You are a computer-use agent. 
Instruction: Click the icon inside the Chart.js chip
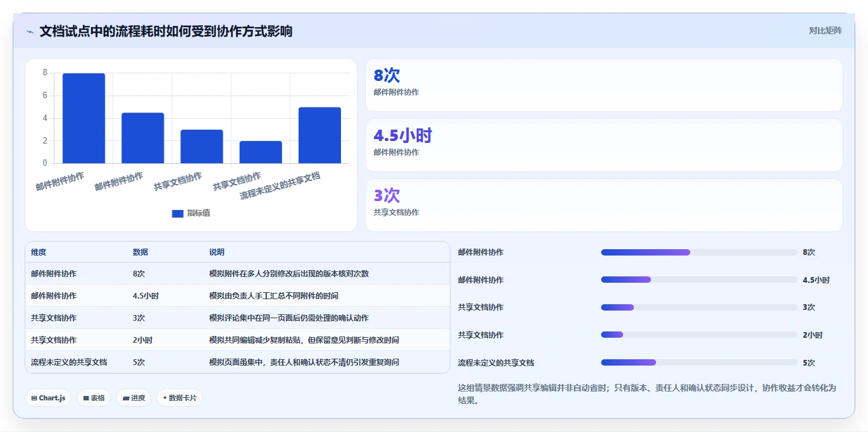[x=34, y=398]
